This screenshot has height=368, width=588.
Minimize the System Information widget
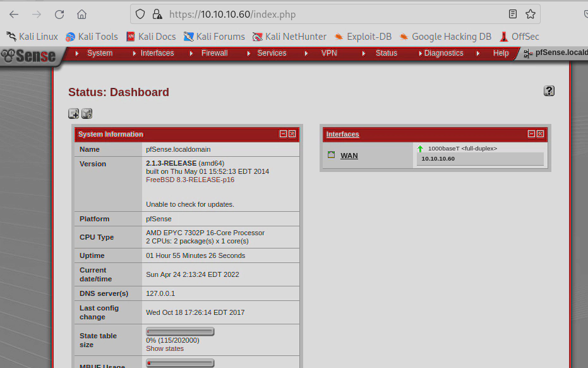click(284, 134)
